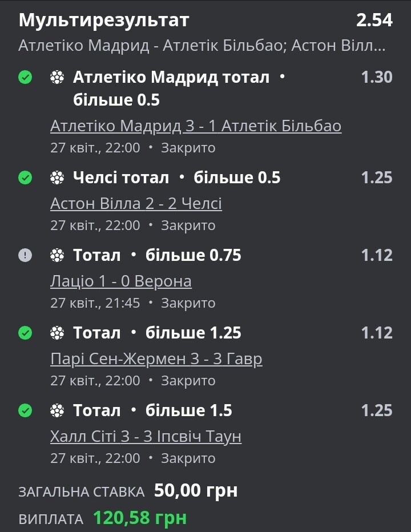Click the total odds 2.54

click(x=374, y=20)
